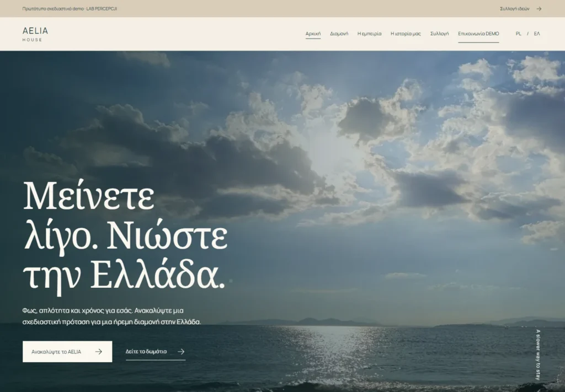Click arrow icon next to Δείτε τα δωμάτια
Image resolution: width=565 pixels, height=392 pixels.
[x=181, y=352]
